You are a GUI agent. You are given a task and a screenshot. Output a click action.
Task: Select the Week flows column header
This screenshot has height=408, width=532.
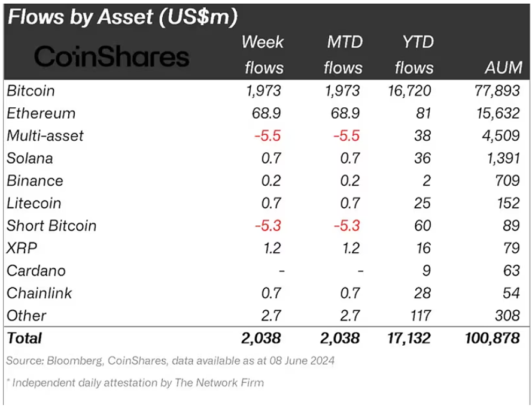(263, 55)
